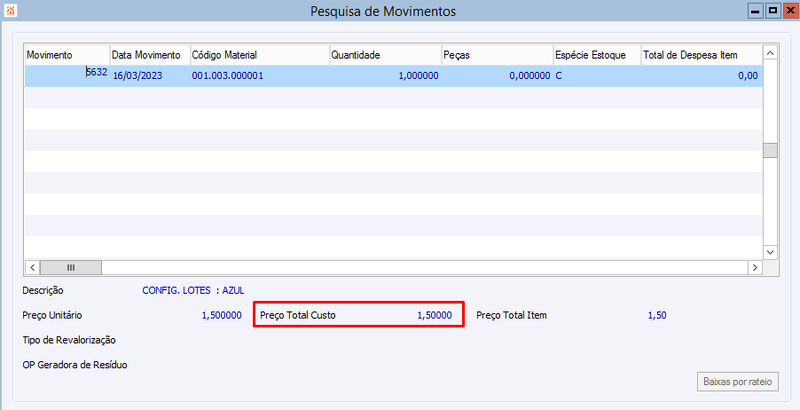Minimize the Pesquisa de Movimentos window
Image resolution: width=800 pixels, height=410 pixels.
(756, 11)
